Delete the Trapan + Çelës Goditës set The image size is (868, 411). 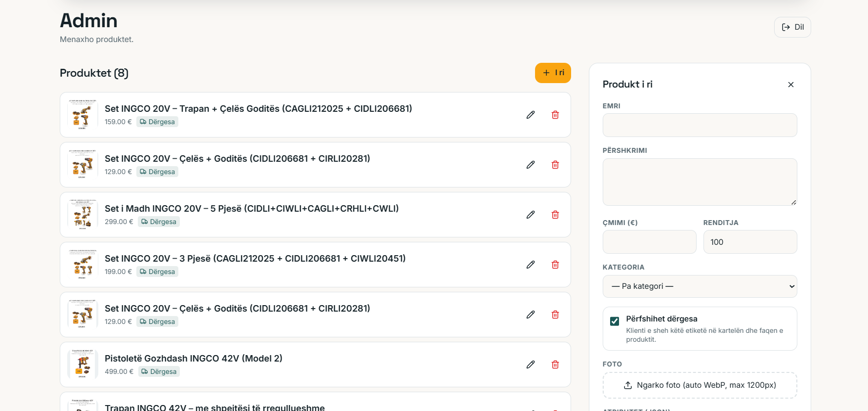coord(555,115)
